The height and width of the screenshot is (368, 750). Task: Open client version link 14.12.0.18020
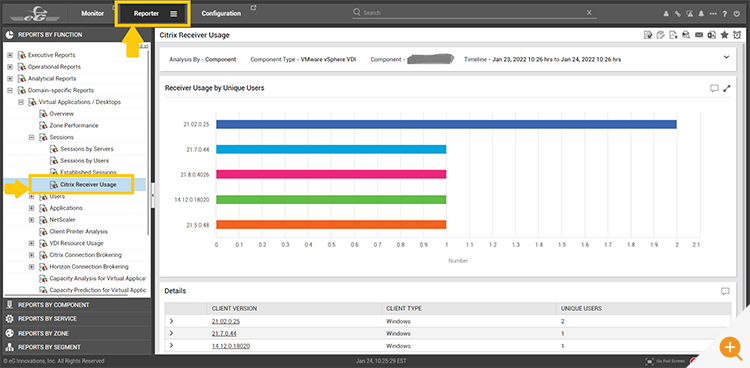click(x=231, y=346)
